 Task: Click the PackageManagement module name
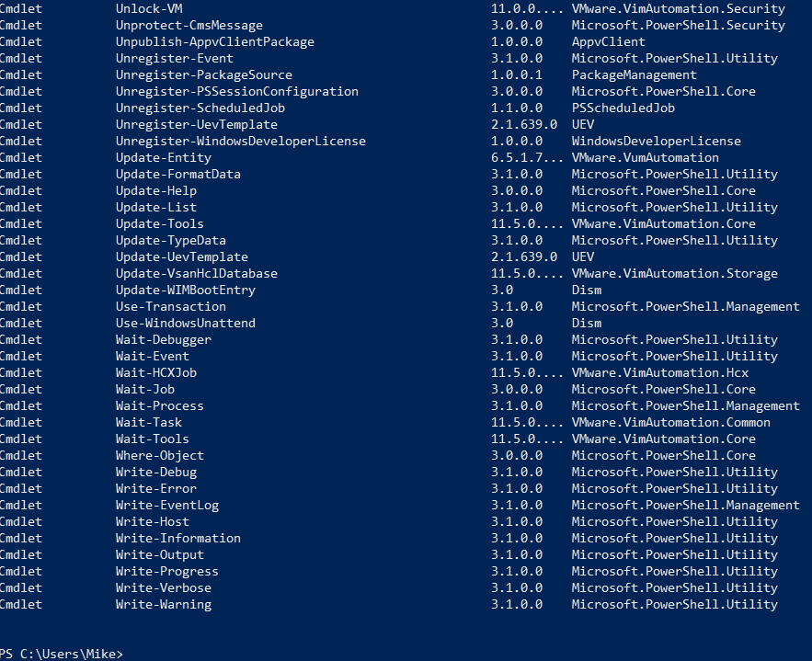(634, 74)
